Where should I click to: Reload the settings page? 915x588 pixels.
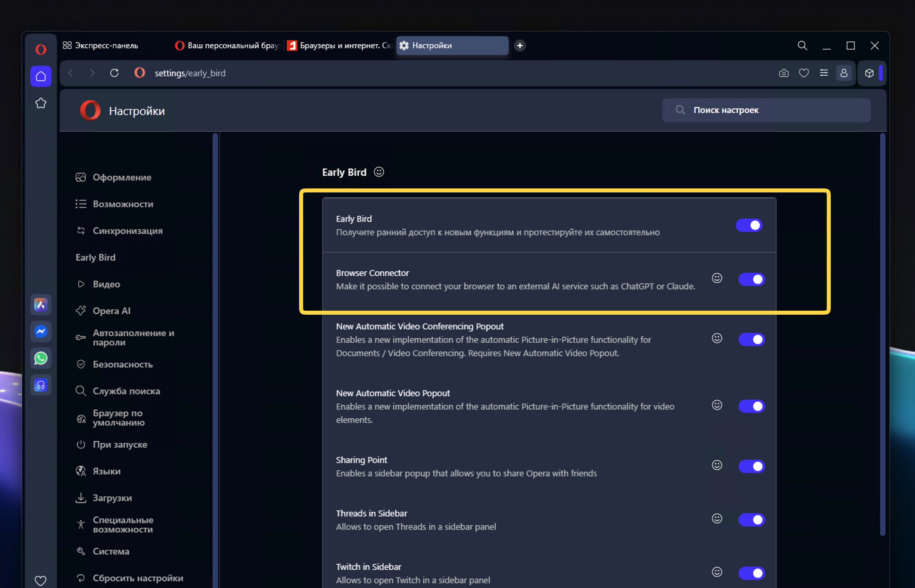pyautogui.click(x=114, y=73)
